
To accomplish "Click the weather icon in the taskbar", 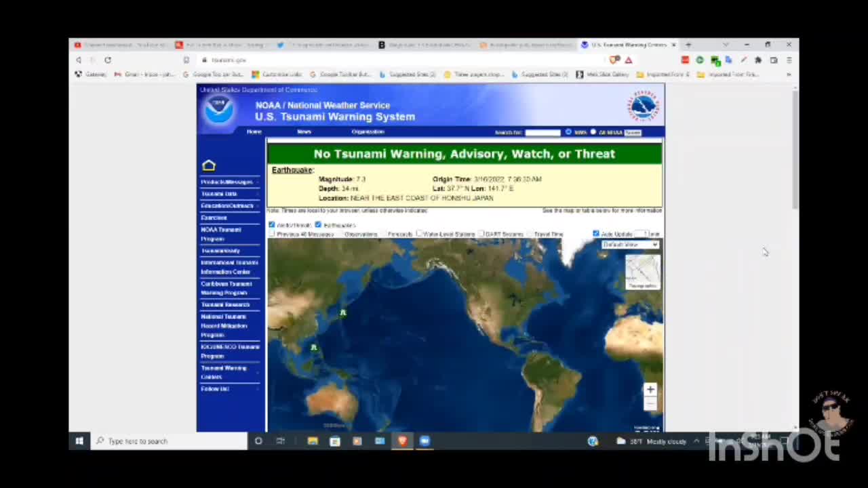I will (x=620, y=441).
